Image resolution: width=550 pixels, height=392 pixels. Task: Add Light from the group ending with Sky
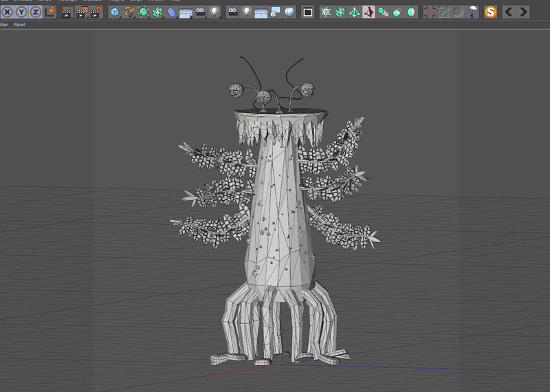click(x=247, y=12)
